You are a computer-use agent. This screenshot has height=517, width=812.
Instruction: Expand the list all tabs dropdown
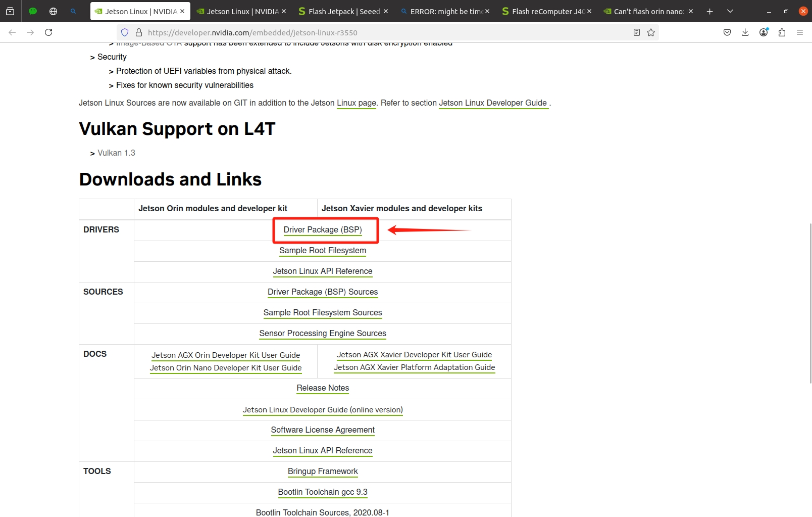point(730,11)
